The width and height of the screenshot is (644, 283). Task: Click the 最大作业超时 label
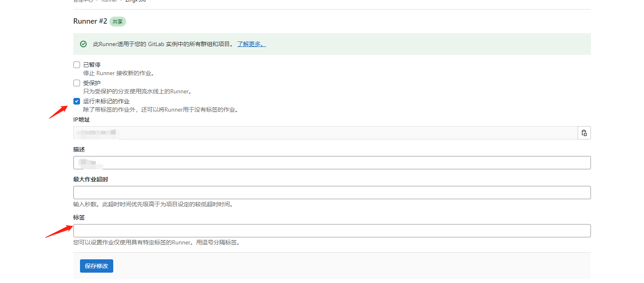point(91,179)
